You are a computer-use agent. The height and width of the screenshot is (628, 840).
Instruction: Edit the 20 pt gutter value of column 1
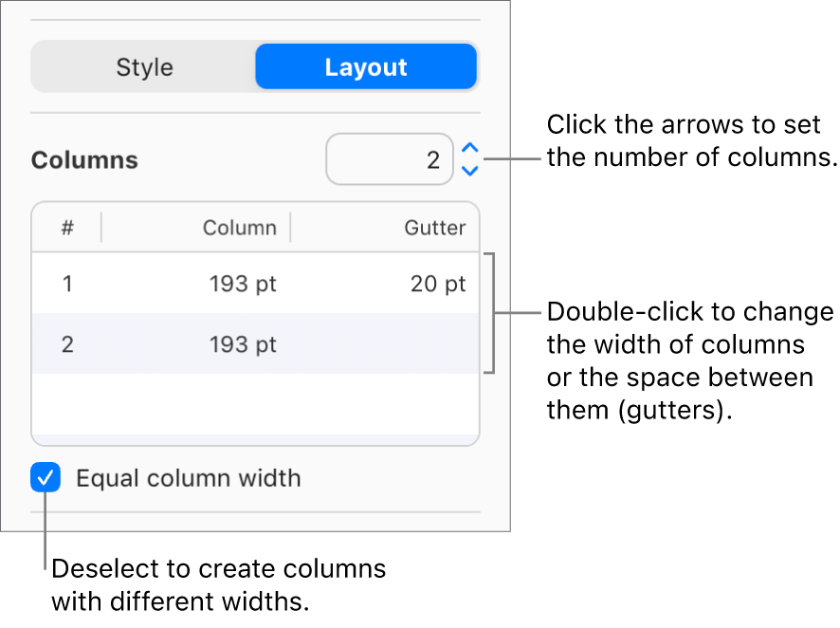tap(437, 283)
